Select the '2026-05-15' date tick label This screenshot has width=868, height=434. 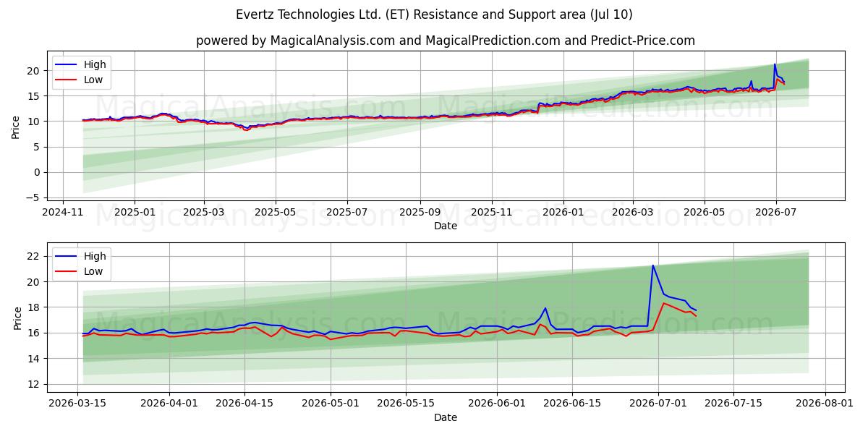[405, 404]
